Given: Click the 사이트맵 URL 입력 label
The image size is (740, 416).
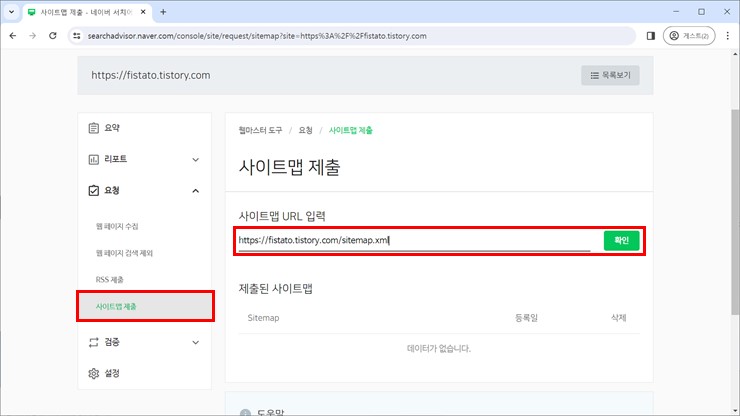Looking at the screenshot, I should point(282,216).
